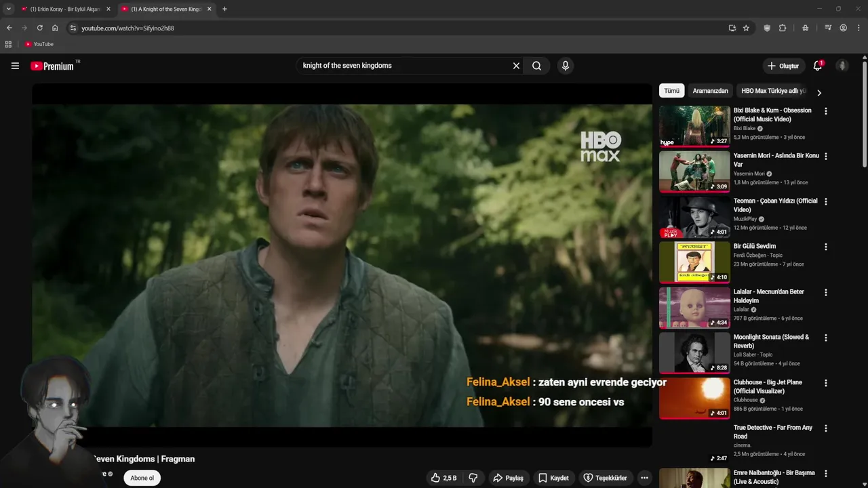Open media controls icon in toolbar
The height and width of the screenshot is (488, 868).
click(x=828, y=28)
